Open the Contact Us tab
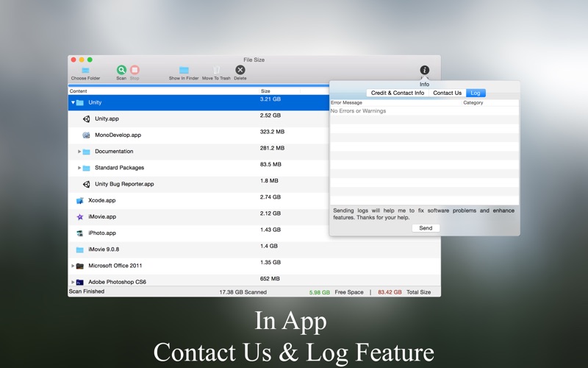This screenshot has width=588, height=368. coord(447,93)
